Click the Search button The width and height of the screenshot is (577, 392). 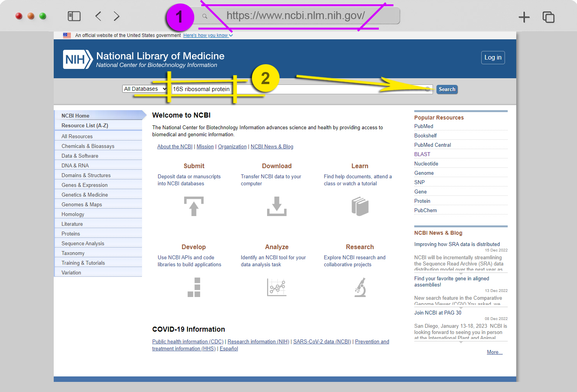tap(447, 89)
